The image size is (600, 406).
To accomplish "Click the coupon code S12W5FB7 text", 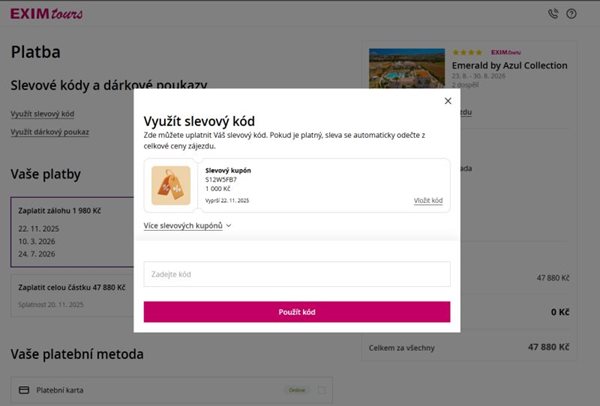I will click(223, 179).
